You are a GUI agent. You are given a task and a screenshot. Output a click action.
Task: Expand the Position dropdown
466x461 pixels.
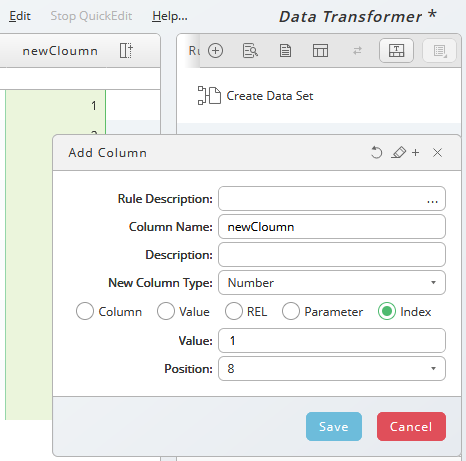(332, 369)
